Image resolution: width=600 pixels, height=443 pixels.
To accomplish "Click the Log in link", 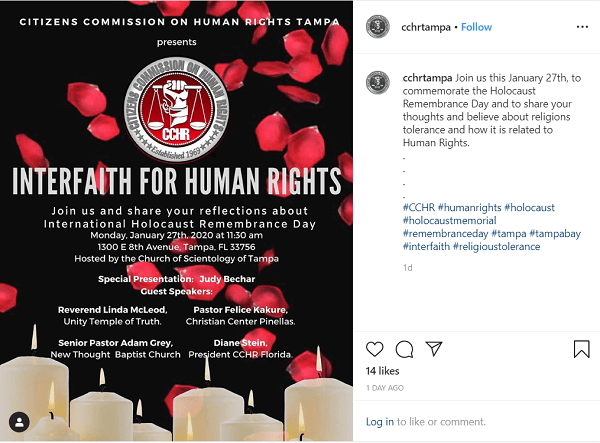I will tap(379, 422).
